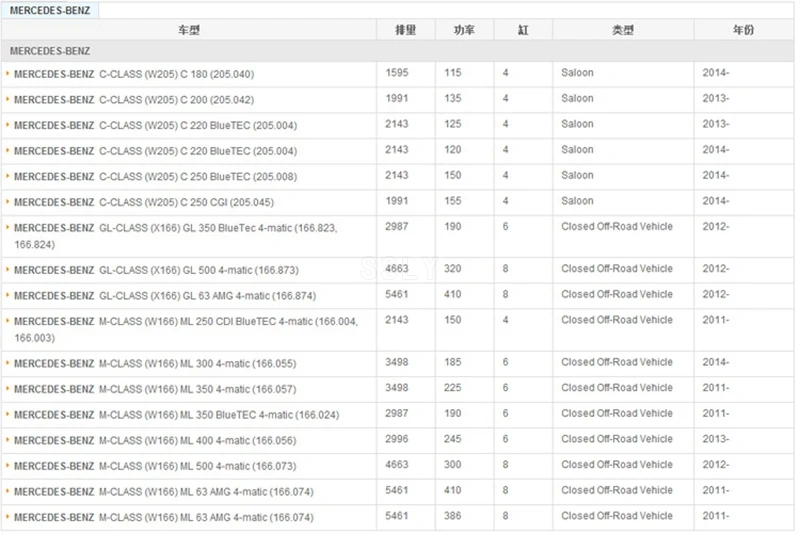The image size is (800, 535).
Task: Click power 190 in GL 350 BlueTec row
Action: click(453, 226)
